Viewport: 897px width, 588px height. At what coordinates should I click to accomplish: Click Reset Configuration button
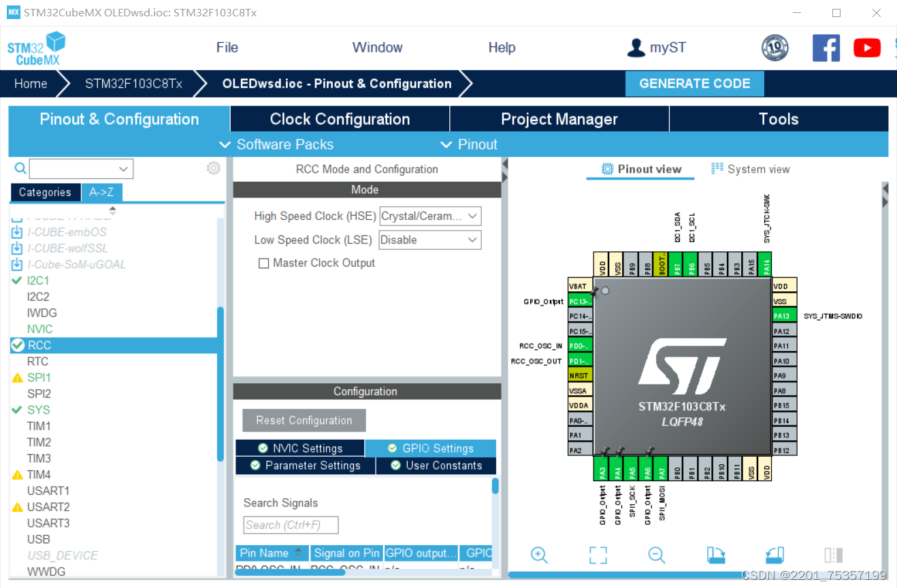[304, 421]
